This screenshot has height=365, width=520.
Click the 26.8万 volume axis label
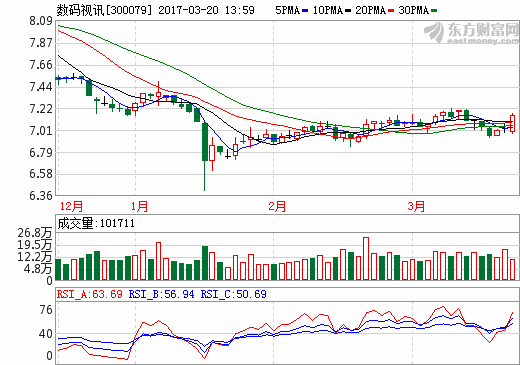point(35,233)
